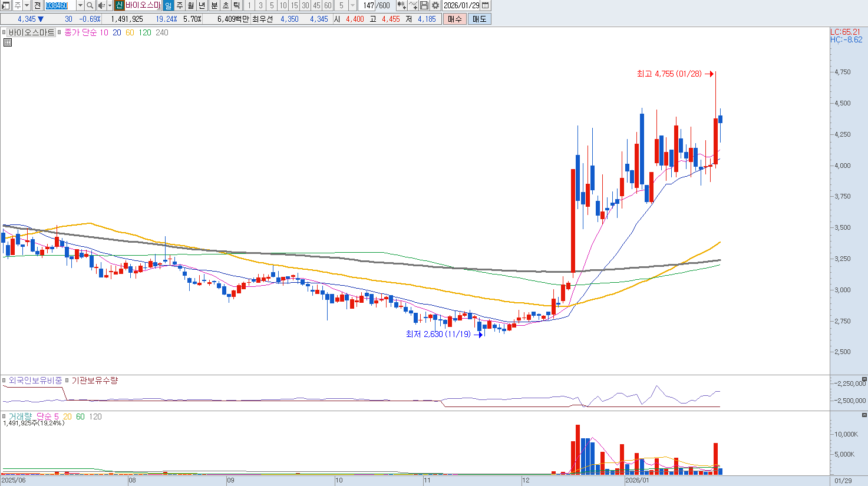Image resolution: width=868 pixels, height=486 pixels.
Task: Click the speaker sound alert icon
Action: point(101,5)
